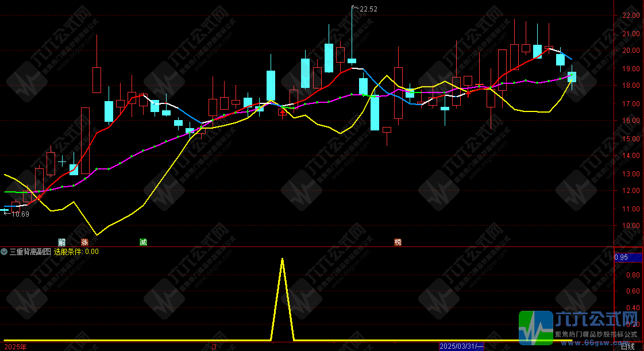Click the 解 event marker icon

click(x=62, y=242)
